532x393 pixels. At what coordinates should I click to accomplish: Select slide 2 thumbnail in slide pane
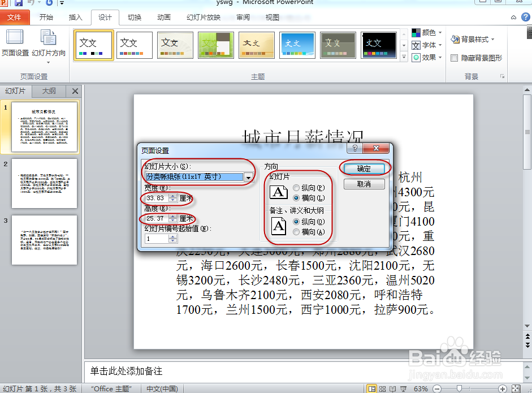point(44,184)
